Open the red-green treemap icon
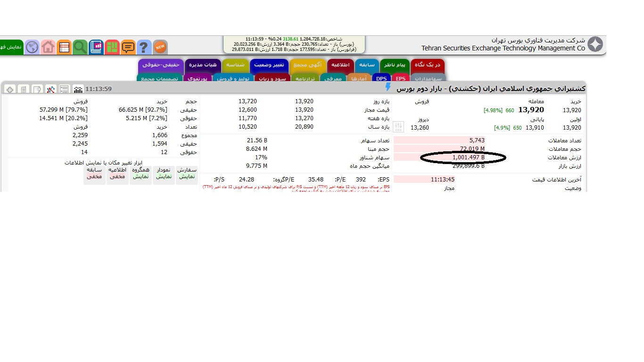The height and width of the screenshot is (362, 644). 112,47
